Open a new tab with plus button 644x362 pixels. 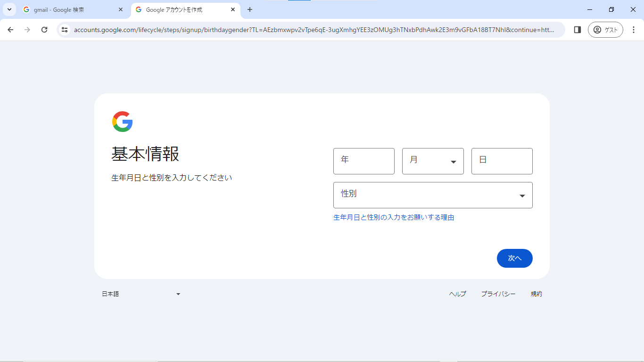(x=250, y=9)
